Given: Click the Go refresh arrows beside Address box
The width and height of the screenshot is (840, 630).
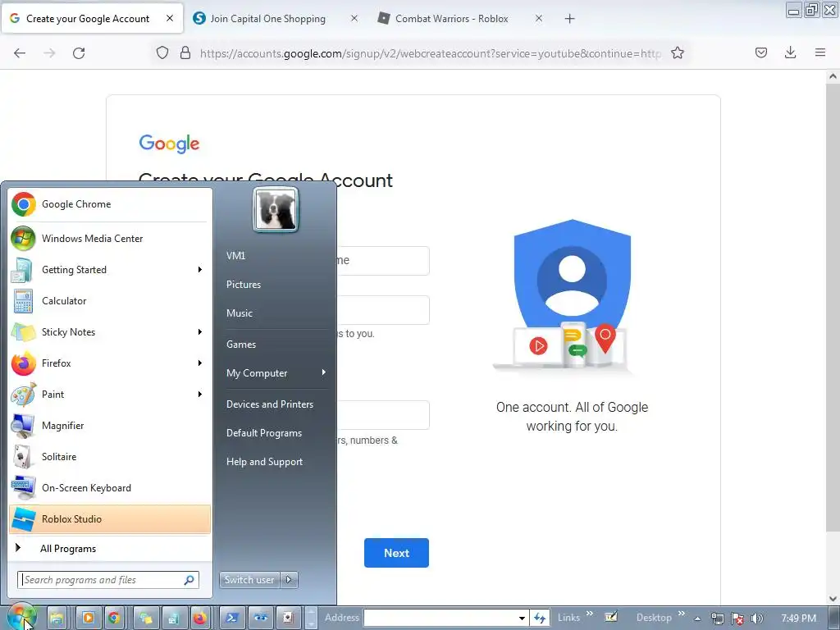Looking at the screenshot, I should (x=540, y=619).
